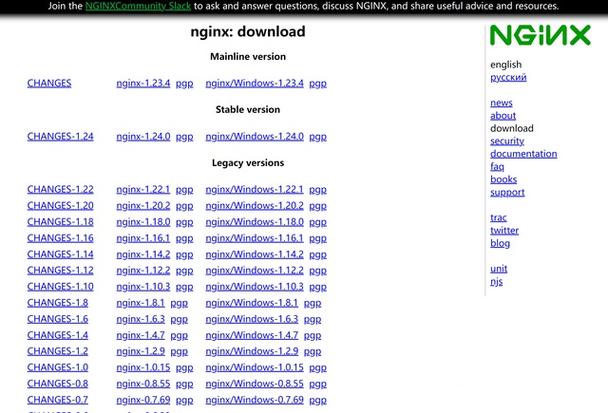The width and height of the screenshot is (608, 413).
Task: Download nginx/Windows-1.6.3
Action: 252,319
